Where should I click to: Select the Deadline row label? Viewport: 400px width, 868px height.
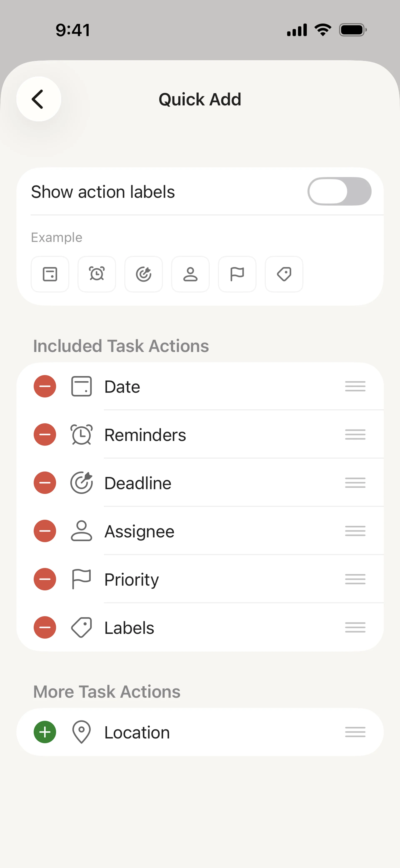tap(138, 483)
